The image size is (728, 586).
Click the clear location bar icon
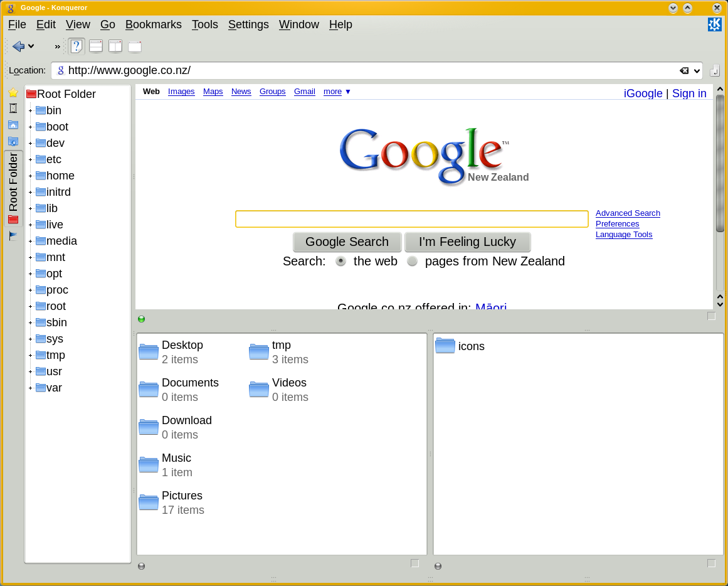click(x=684, y=71)
